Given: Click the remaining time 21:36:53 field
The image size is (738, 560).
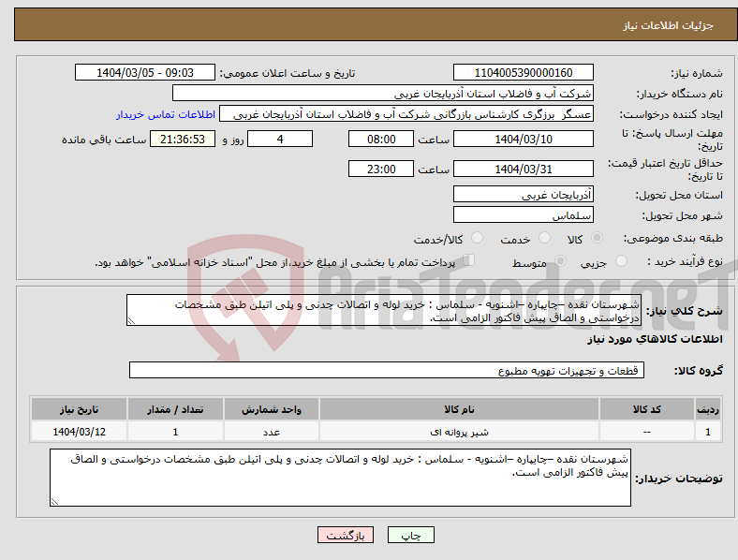Looking at the screenshot, I should click(x=183, y=140).
